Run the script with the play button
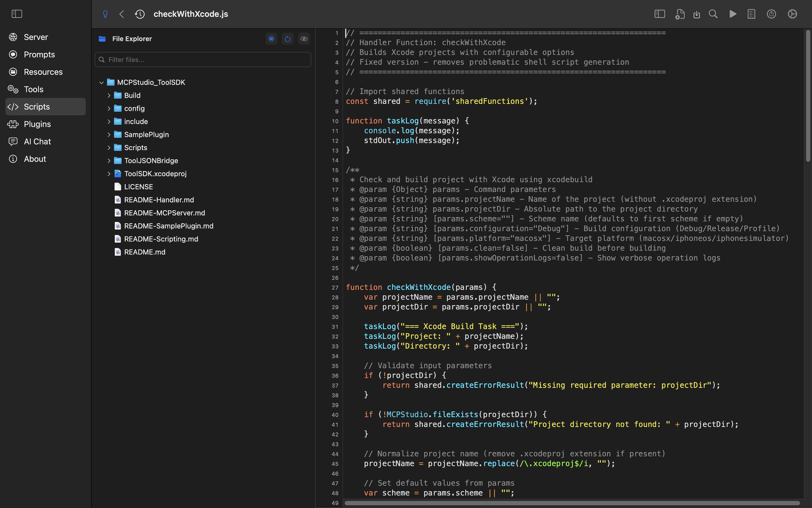The image size is (812, 508). [x=733, y=14]
